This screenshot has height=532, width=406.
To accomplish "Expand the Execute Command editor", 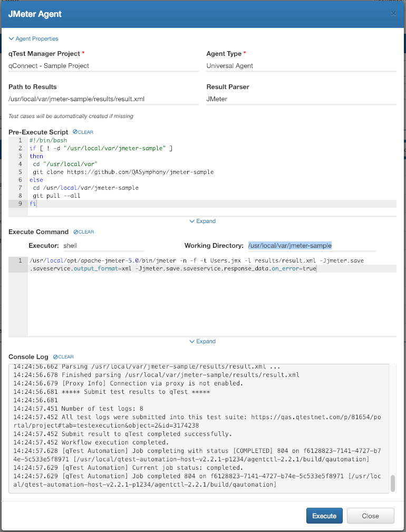I will pyautogui.click(x=202, y=342).
